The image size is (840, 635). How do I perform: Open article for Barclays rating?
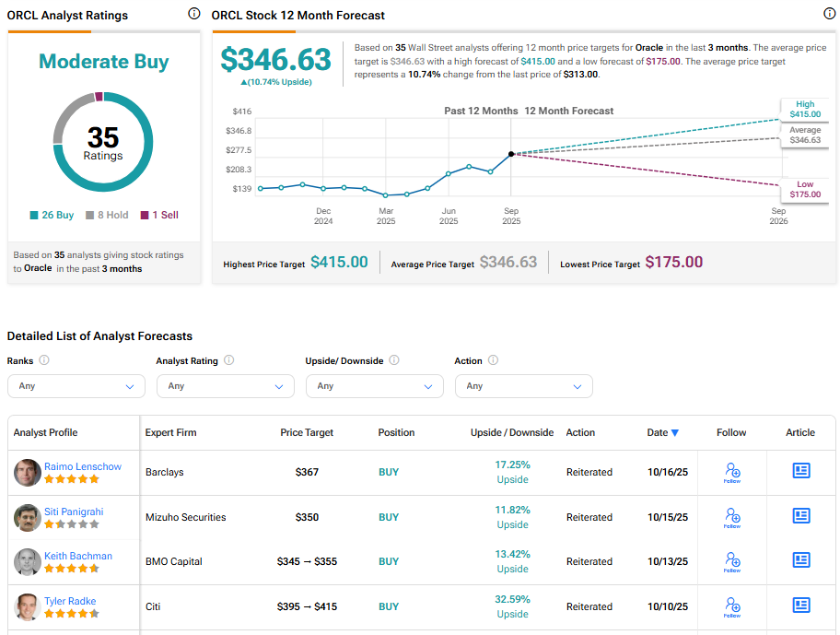tap(801, 471)
